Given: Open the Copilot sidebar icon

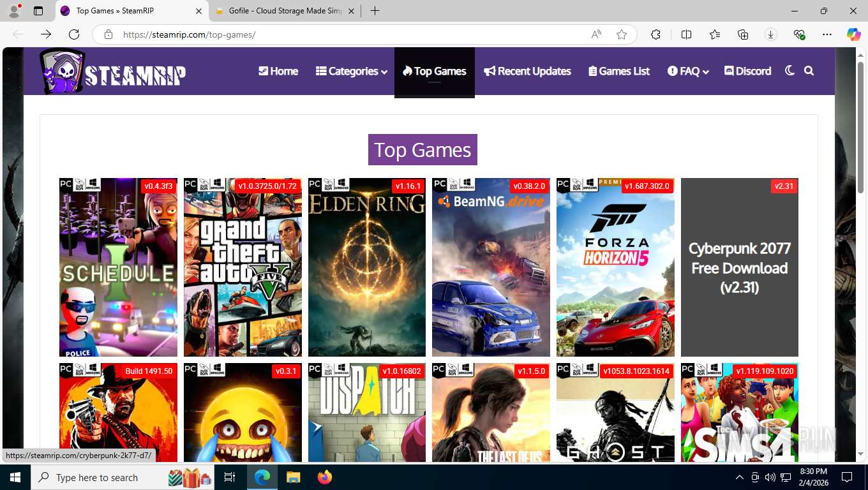Looking at the screenshot, I should pyautogui.click(x=854, y=34).
